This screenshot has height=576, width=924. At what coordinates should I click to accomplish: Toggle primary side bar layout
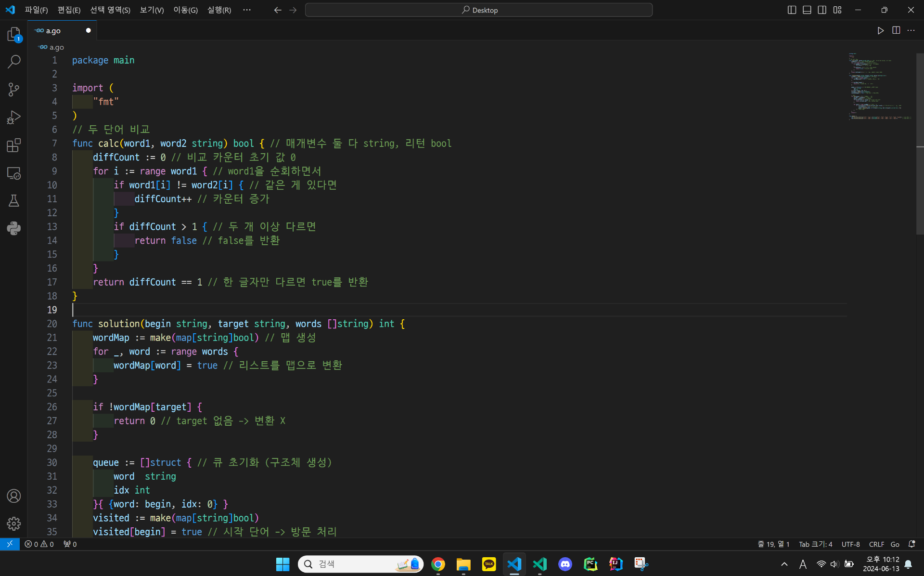(792, 10)
